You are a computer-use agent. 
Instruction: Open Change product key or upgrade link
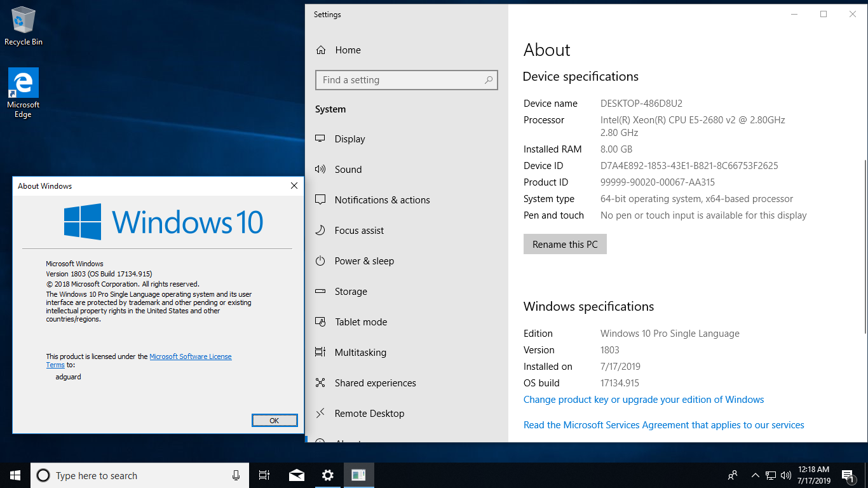click(x=644, y=400)
